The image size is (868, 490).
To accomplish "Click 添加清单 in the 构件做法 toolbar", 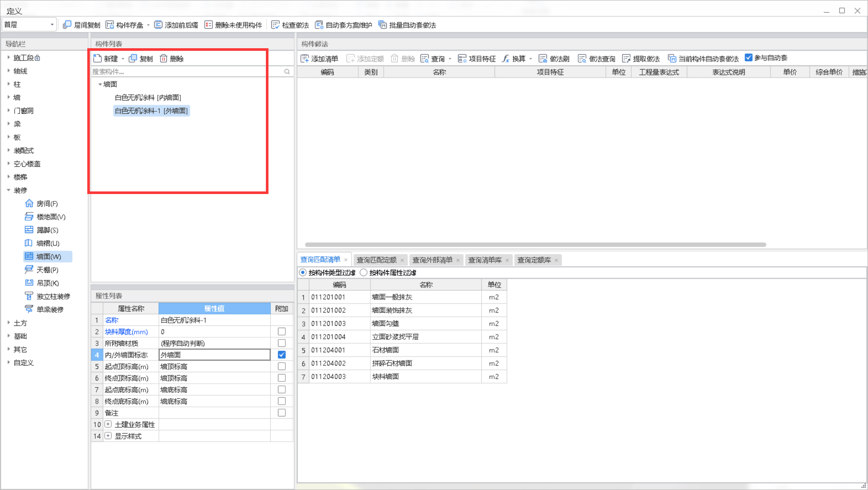I will tap(319, 59).
